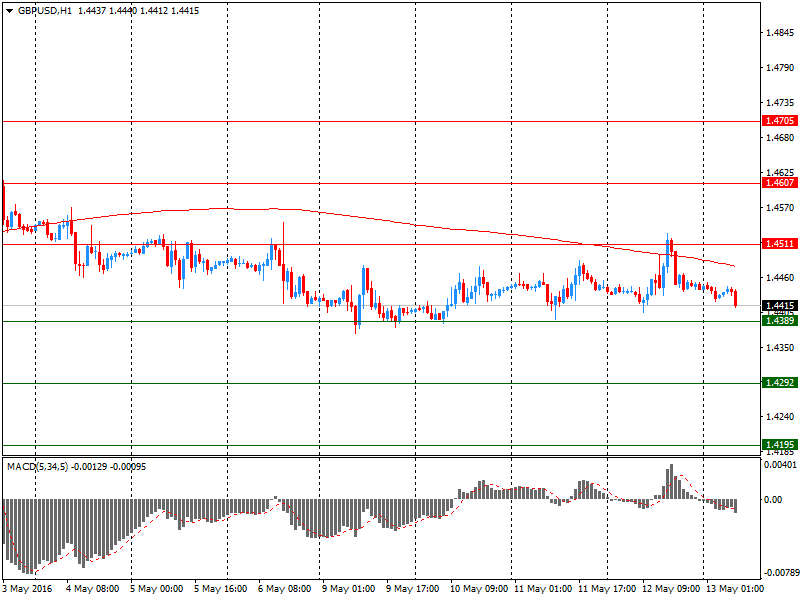
Task: Click the 1.4240 price scale value
Action: click(780, 417)
